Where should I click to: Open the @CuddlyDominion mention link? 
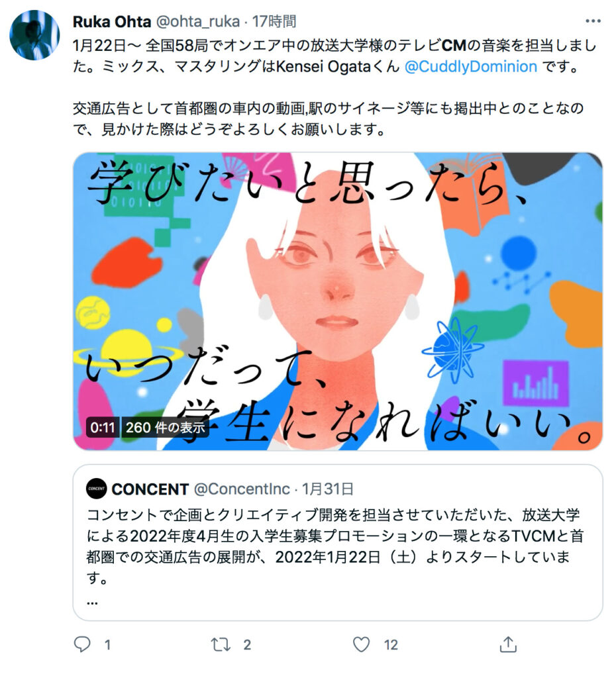click(471, 67)
